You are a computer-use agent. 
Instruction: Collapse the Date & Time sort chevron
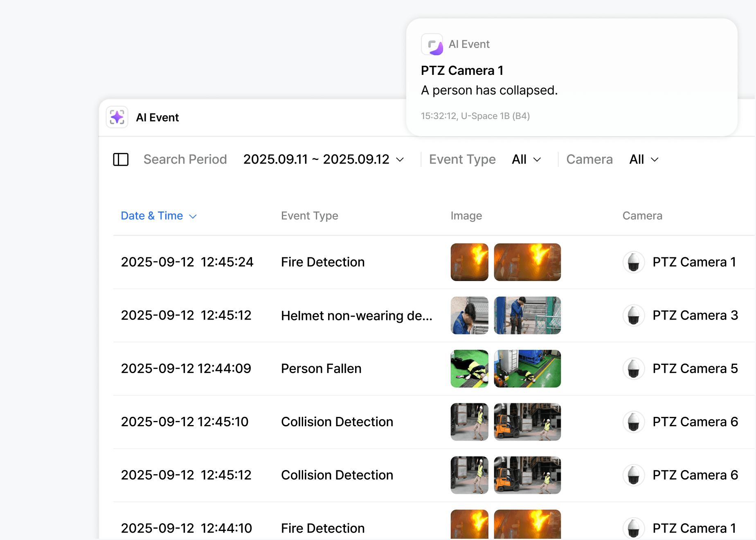coord(193,216)
